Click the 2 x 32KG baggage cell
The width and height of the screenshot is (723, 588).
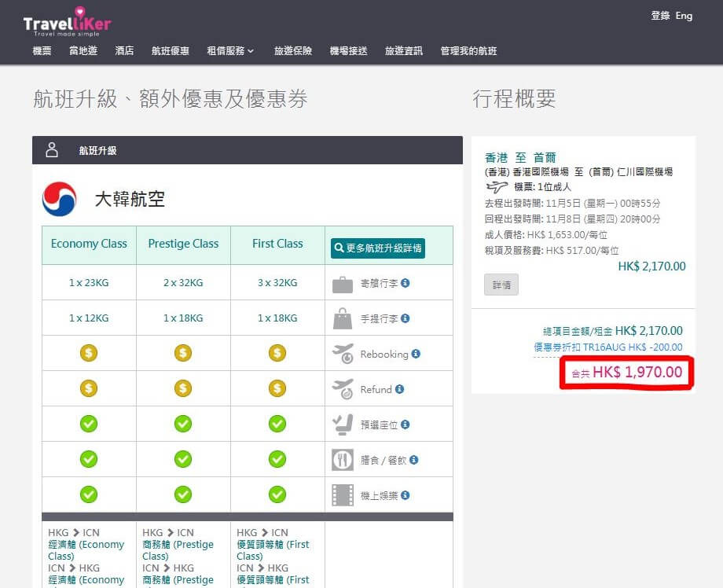184,283
